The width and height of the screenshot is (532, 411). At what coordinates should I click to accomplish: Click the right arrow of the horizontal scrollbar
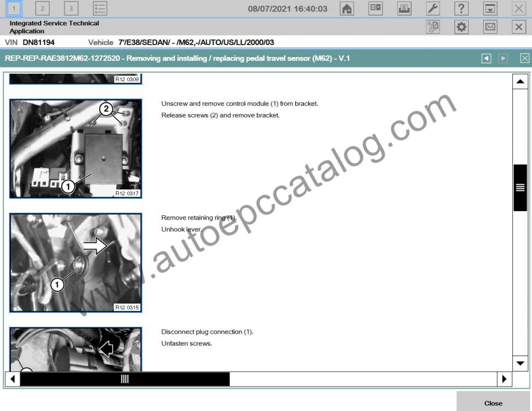click(x=504, y=379)
